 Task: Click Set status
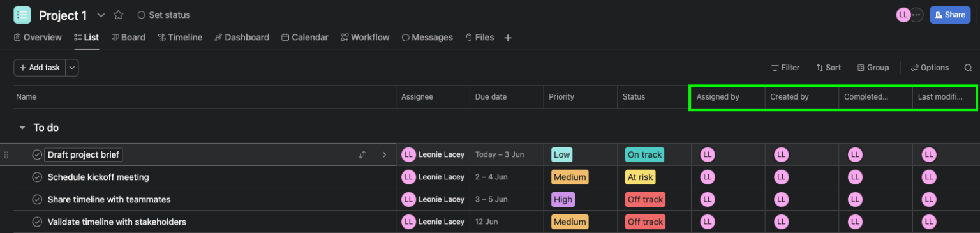click(x=164, y=15)
